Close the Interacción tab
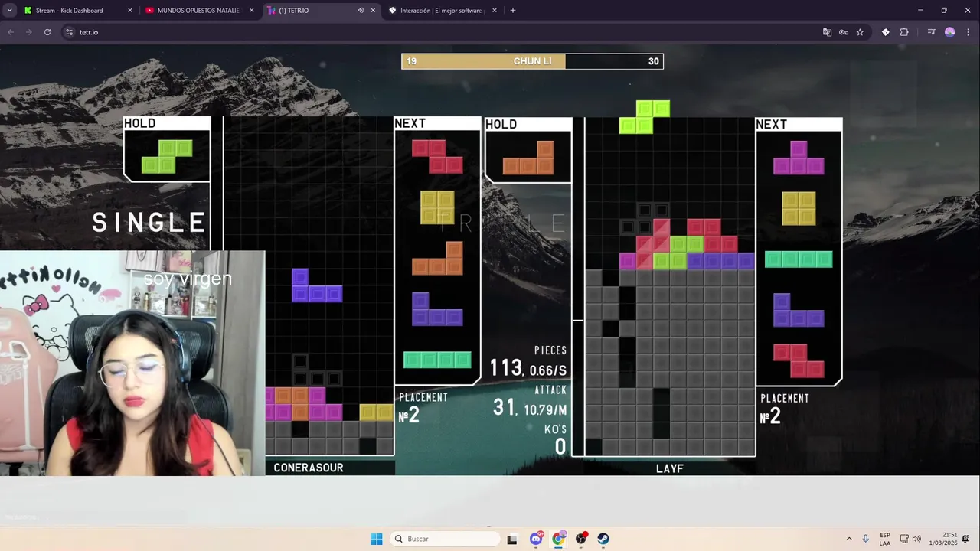Viewport: 980px width, 551px height. (494, 11)
